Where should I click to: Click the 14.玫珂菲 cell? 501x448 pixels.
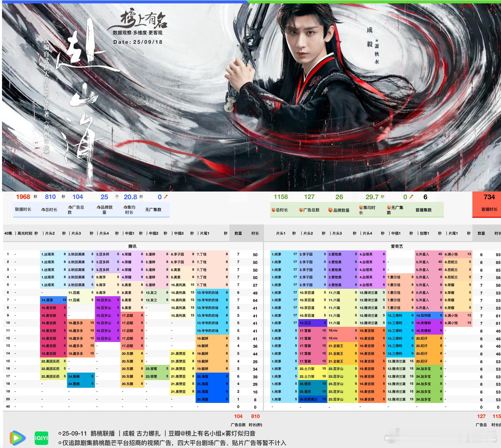(x=429, y=315)
